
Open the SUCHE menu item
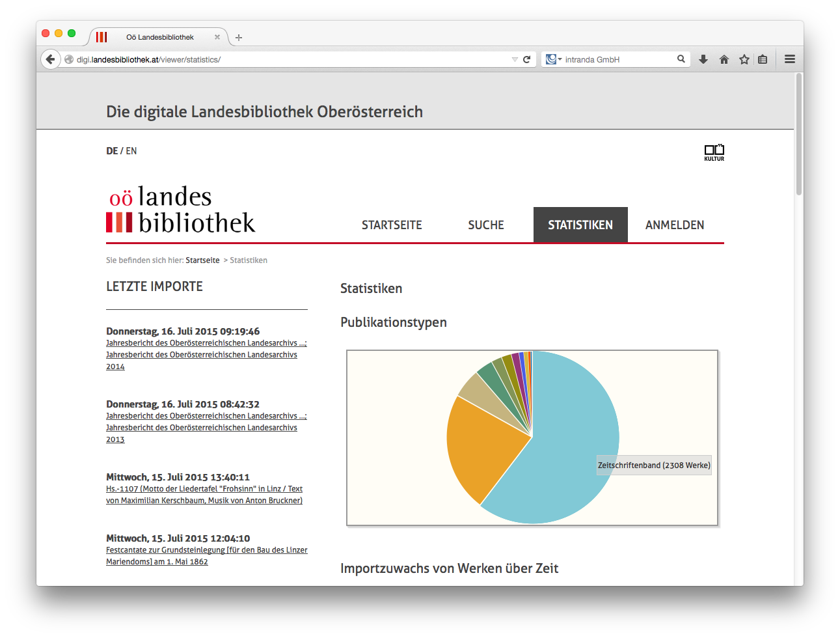(486, 225)
